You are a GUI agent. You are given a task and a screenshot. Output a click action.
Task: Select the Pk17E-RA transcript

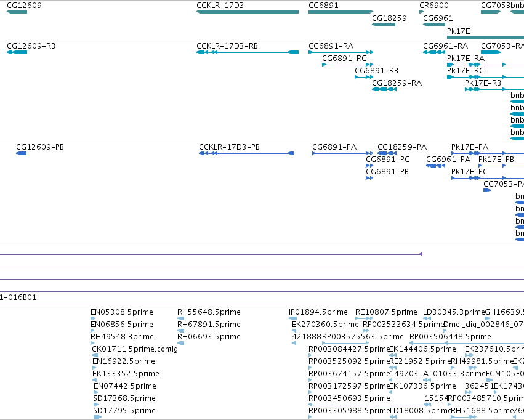pos(485,65)
